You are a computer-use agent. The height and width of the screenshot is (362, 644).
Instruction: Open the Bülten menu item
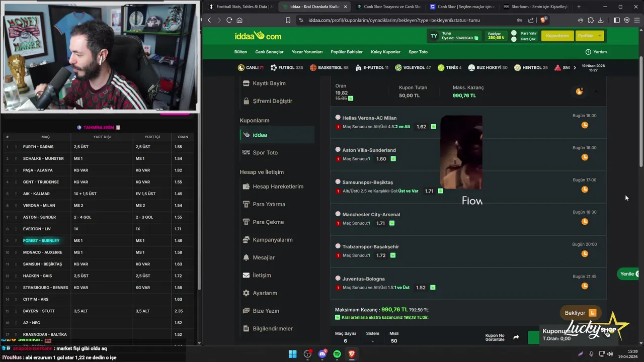click(240, 52)
